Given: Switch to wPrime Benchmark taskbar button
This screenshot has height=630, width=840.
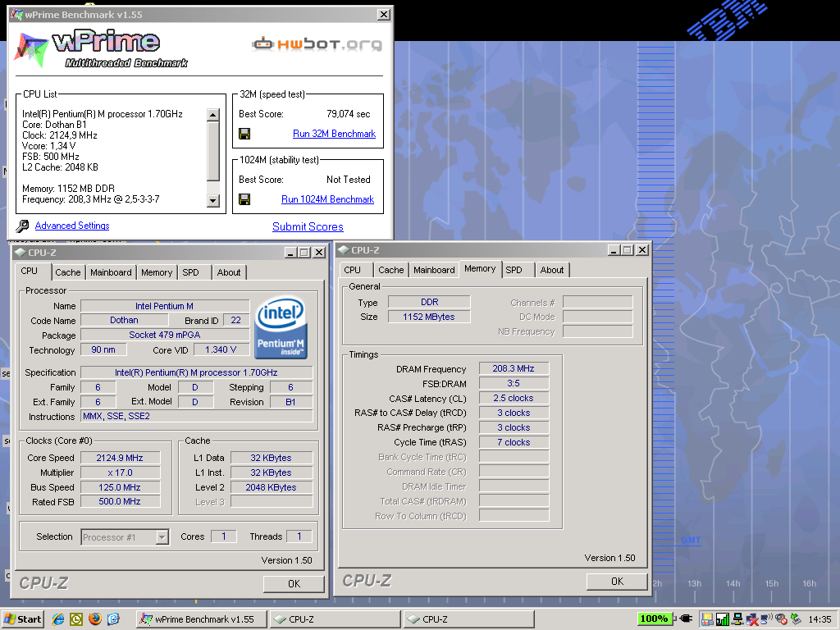Looking at the screenshot, I should point(202,619).
